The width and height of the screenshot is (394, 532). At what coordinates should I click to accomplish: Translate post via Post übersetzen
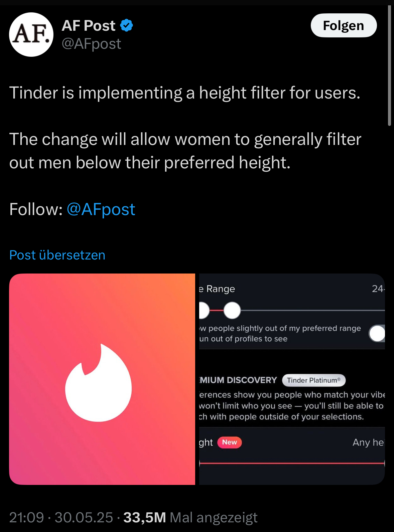[57, 255]
